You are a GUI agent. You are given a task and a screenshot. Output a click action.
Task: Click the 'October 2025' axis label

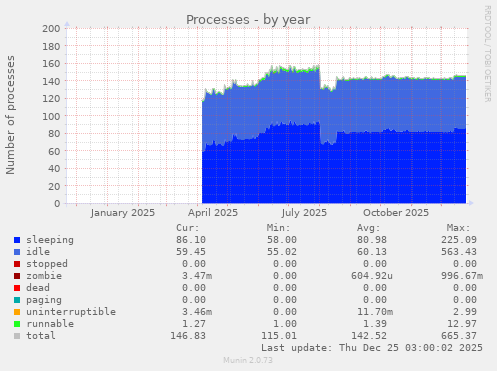[x=396, y=213]
